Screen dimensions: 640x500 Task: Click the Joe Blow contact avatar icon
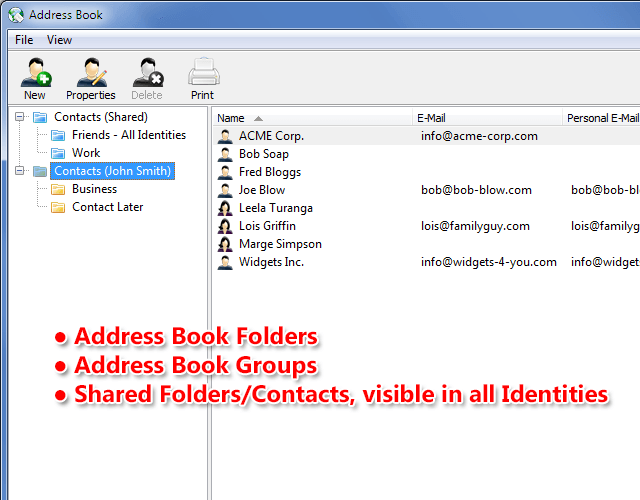225,190
